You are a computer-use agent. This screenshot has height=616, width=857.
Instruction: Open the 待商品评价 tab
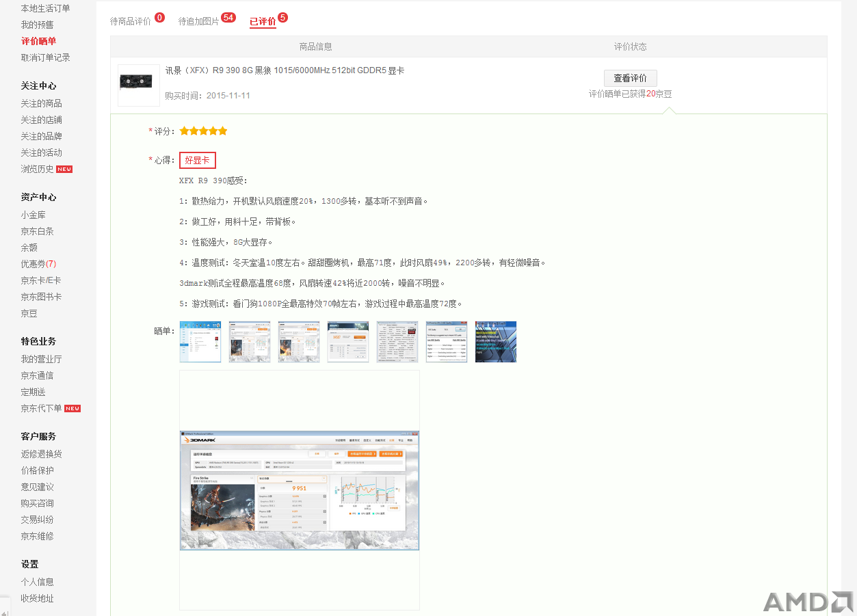tap(131, 21)
